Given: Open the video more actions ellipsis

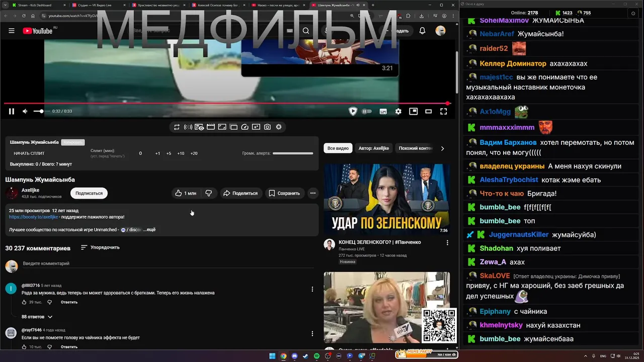Looking at the screenshot, I should (x=313, y=193).
